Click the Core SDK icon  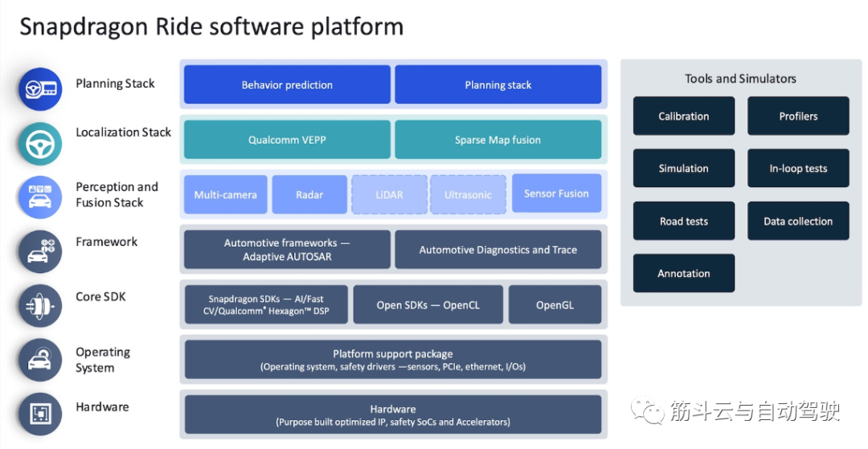click(40, 306)
